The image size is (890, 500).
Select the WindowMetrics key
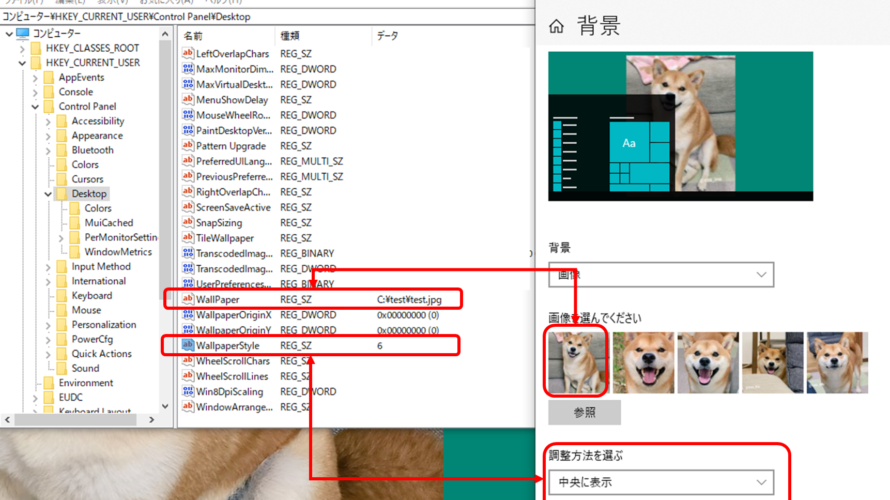[118, 252]
